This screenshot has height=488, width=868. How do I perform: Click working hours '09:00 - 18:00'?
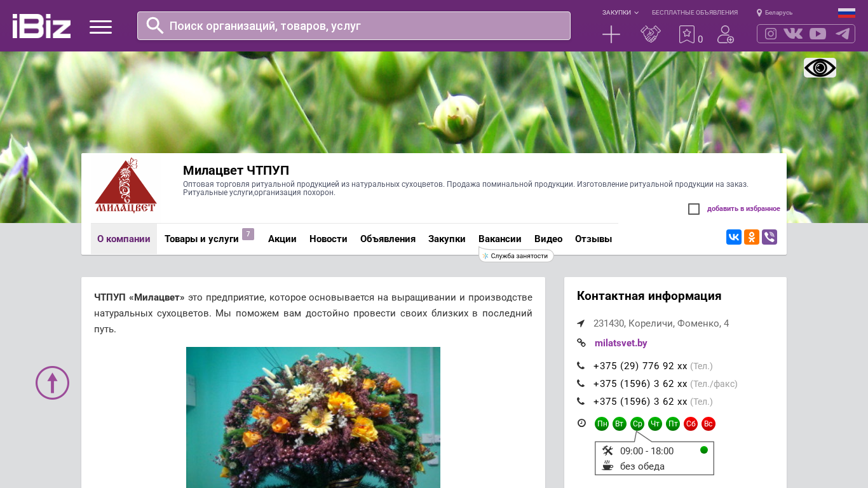coord(647,451)
